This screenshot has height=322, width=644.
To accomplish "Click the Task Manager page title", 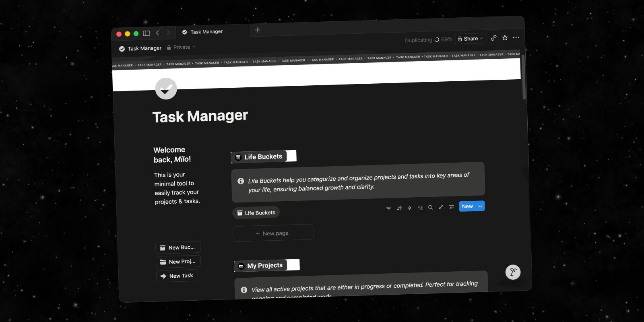I will 200,116.
